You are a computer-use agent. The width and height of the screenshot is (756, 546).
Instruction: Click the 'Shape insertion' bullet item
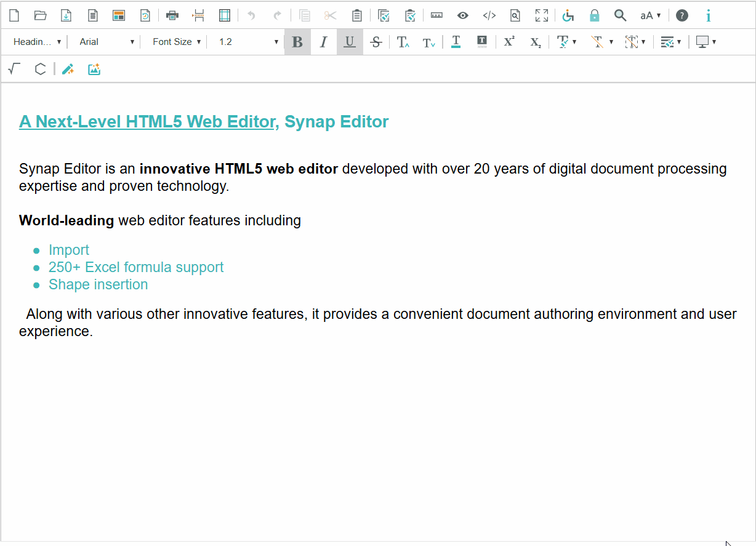pos(99,284)
